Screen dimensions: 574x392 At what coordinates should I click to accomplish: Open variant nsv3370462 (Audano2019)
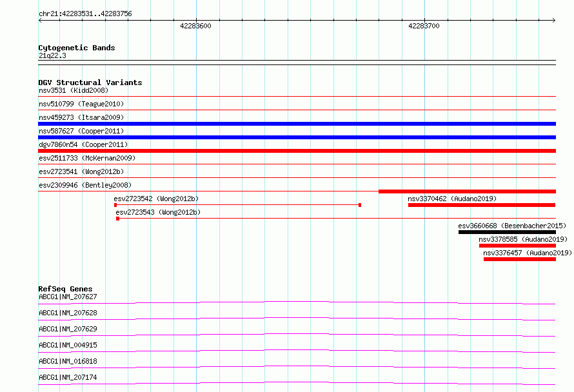[x=452, y=199]
